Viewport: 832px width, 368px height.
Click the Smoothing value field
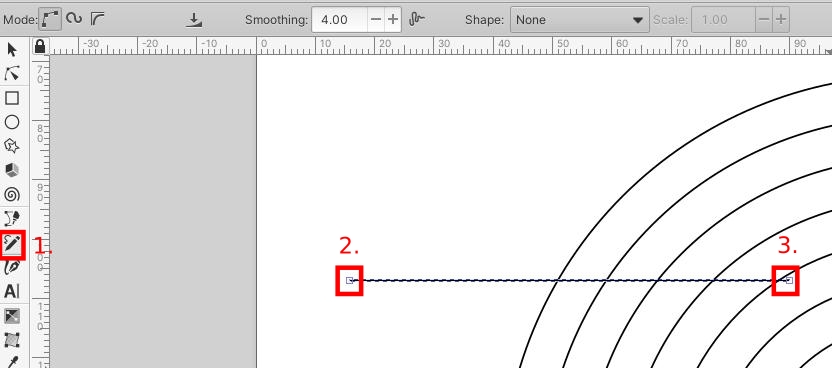(340, 20)
